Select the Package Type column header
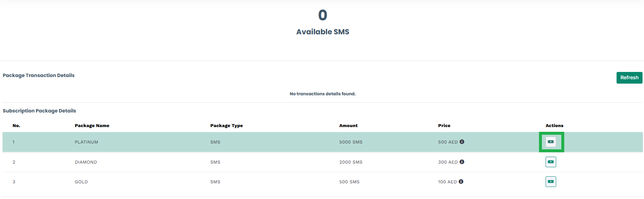644x199 pixels. click(x=226, y=126)
